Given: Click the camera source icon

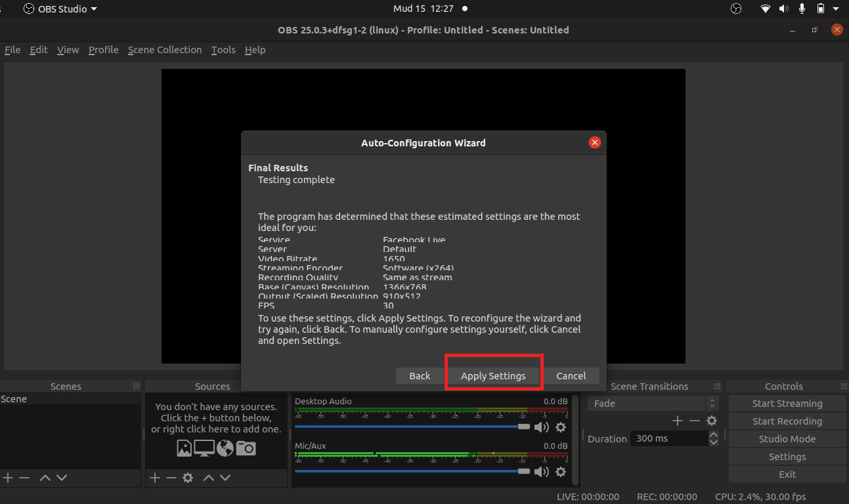Looking at the screenshot, I should 246,448.
